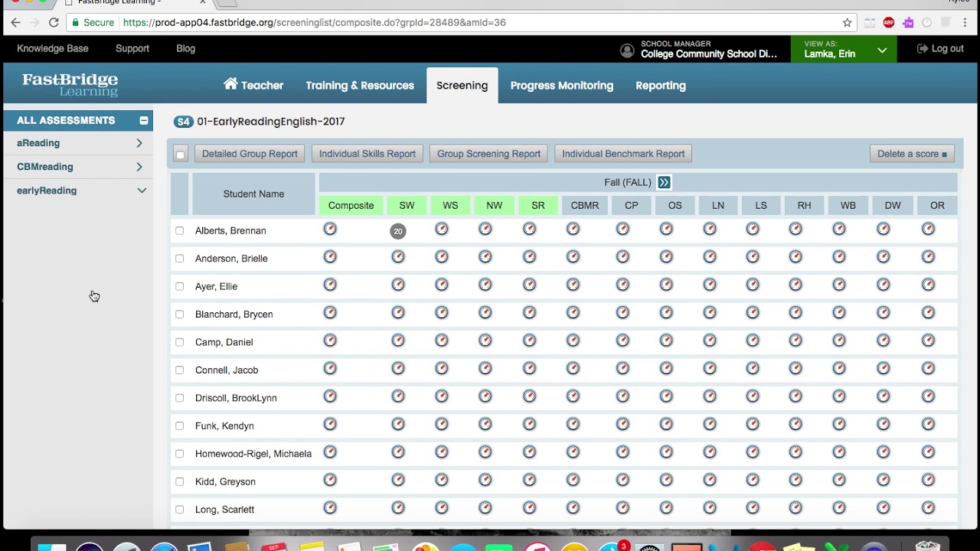Viewport: 980px width, 551px height.
Task: Select the checkbox for Anderson, Brielle
Action: (x=179, y=259)
